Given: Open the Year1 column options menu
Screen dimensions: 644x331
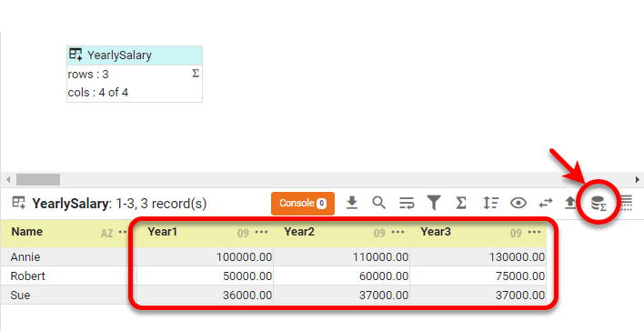Looking at the screenshot, I should point(262,232).
